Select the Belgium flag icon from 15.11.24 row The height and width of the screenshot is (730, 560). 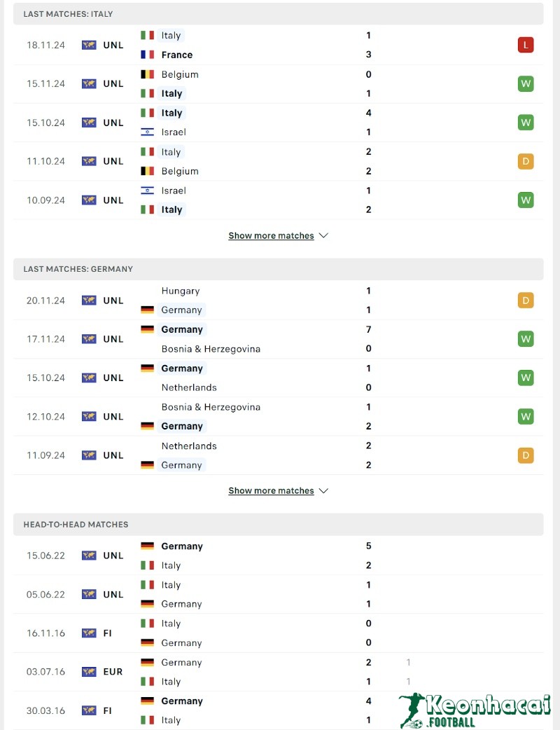(x=148, y=74)
